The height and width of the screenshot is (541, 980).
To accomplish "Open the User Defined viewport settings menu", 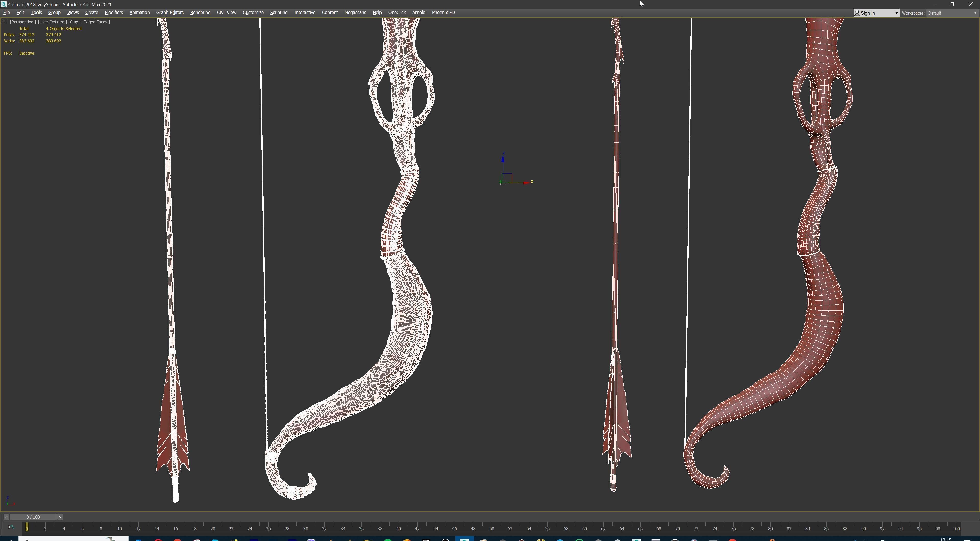I will (52, 22).
